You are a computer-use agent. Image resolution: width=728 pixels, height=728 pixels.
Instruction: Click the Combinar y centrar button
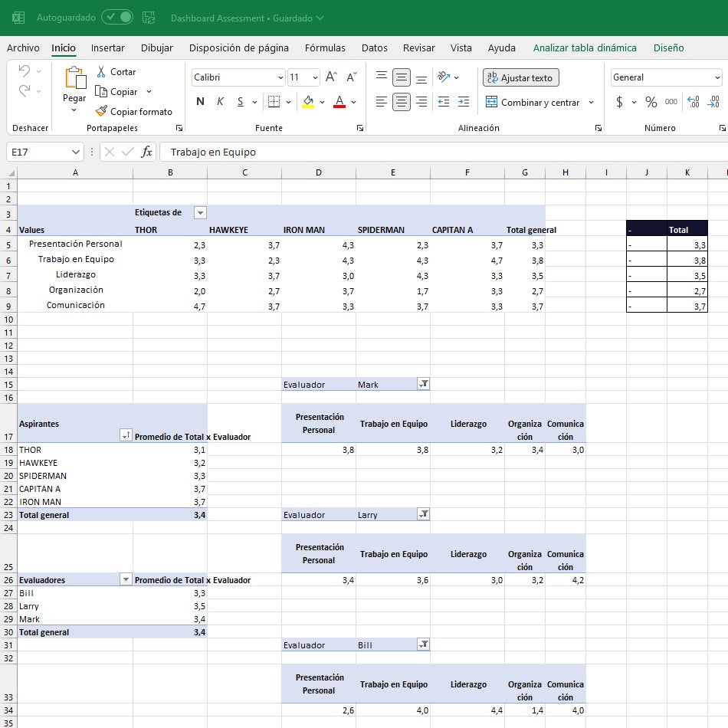click(533, 102)
